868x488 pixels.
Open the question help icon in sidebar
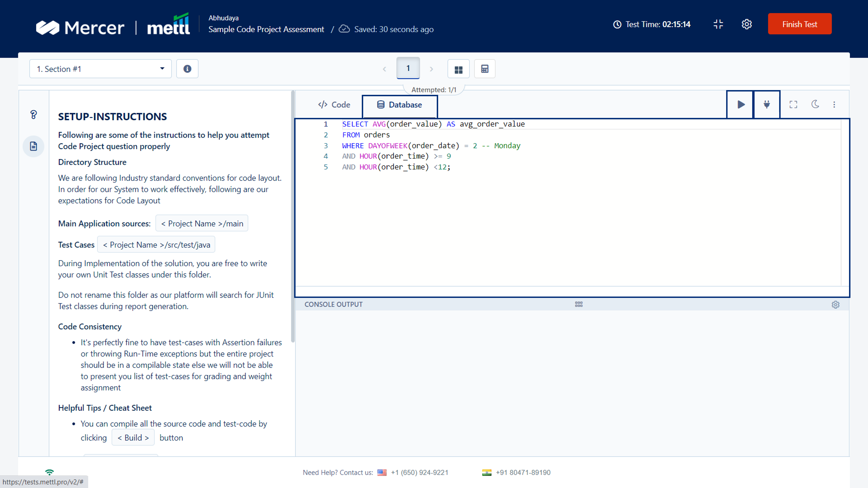pyautogui.click(x=33, y=115)
